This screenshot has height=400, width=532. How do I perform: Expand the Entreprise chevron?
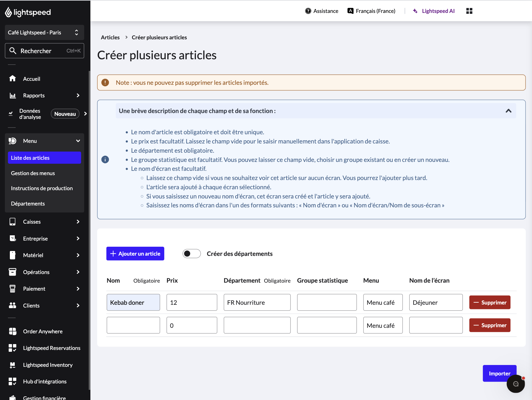[x=78, y=238]
